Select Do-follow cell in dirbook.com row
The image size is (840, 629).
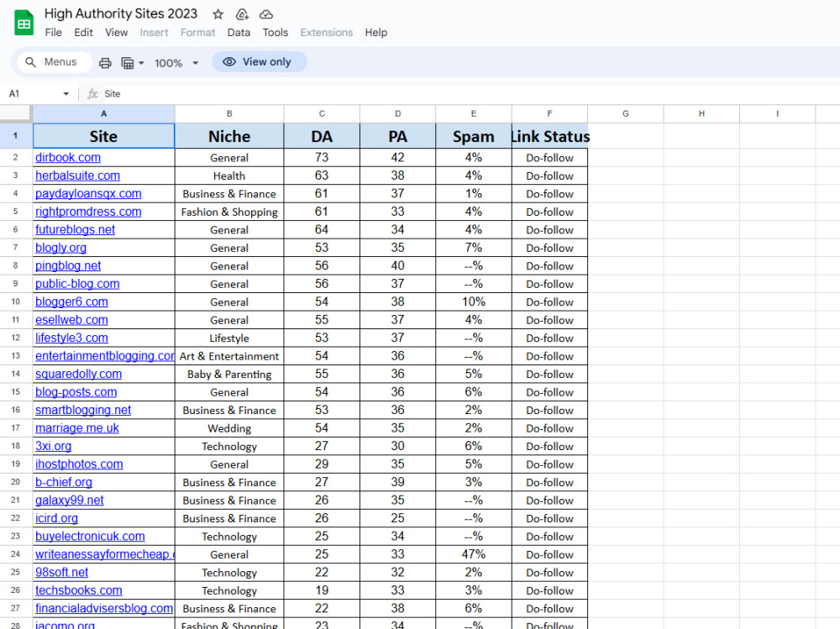549,158
